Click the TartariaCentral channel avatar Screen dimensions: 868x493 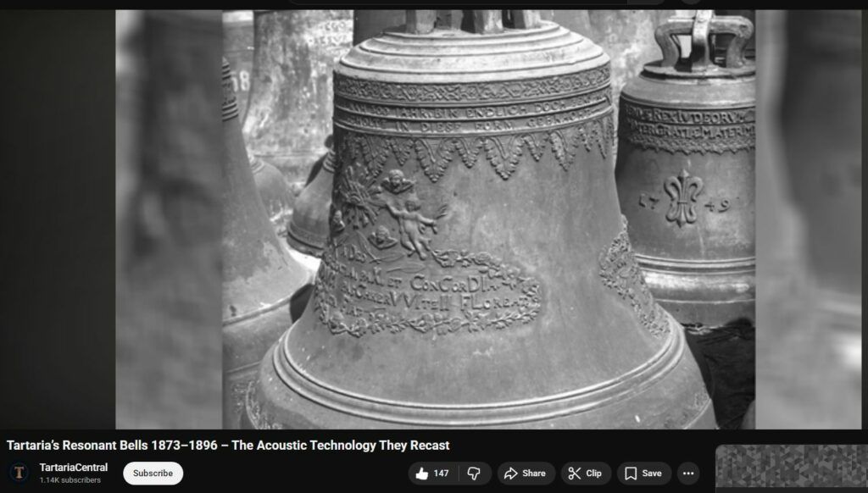[x=19, y=473]
